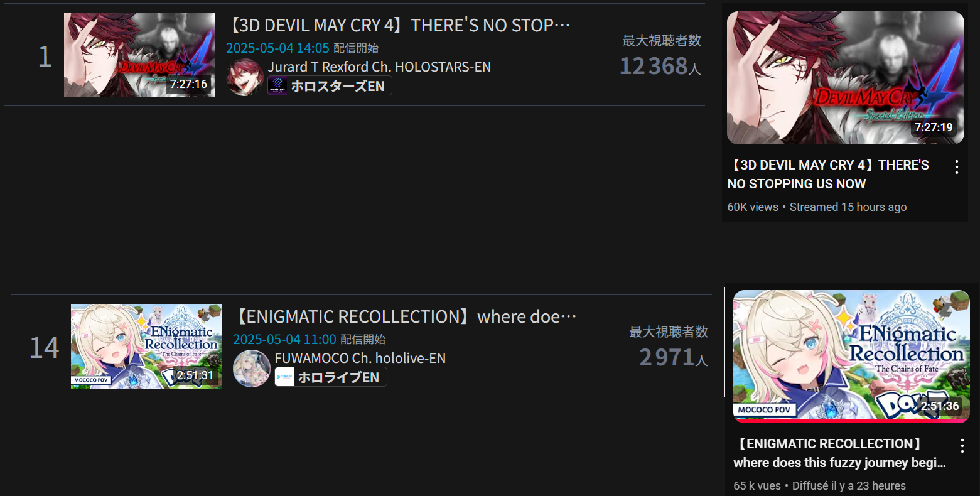Click the ホロスターズEN group tag
The width and height of the screenshot is (980, 496).
[x=330, y=86]
